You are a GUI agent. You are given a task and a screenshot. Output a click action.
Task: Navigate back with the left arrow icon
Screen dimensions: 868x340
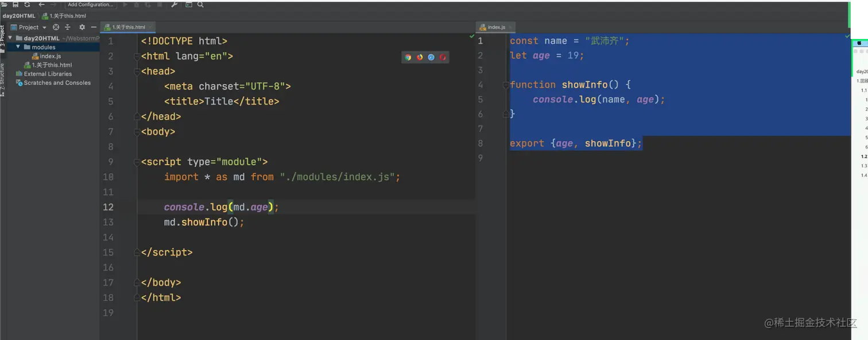(41, 5)
